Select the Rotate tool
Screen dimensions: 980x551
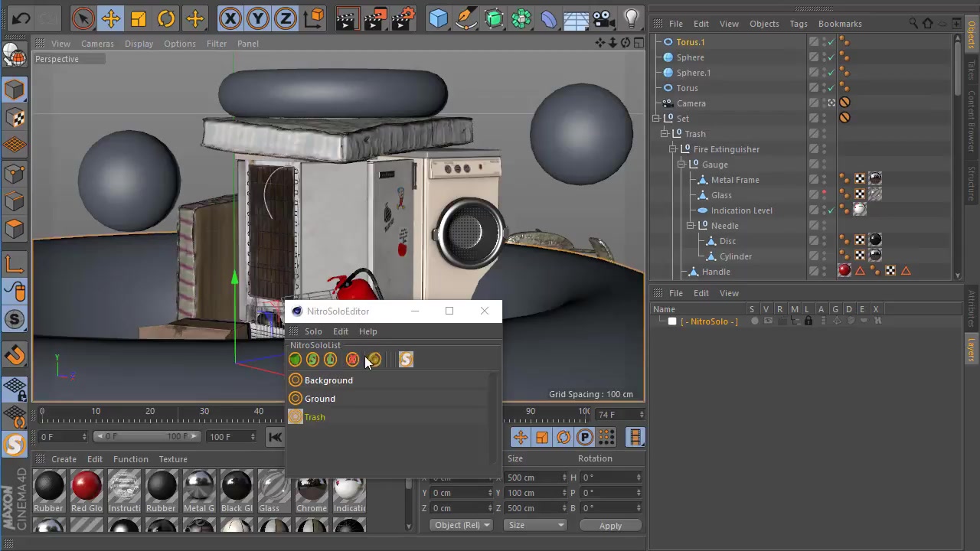pyautogui.click(x=166, y=18)
